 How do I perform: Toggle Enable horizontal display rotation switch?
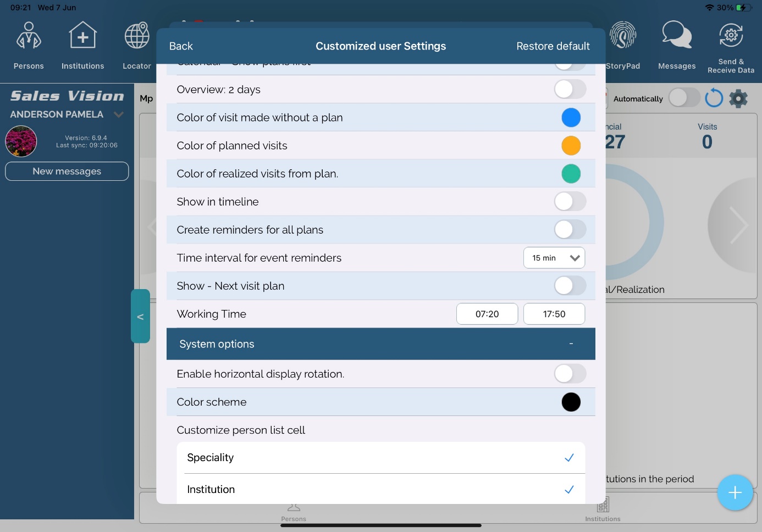coord(570,374)
